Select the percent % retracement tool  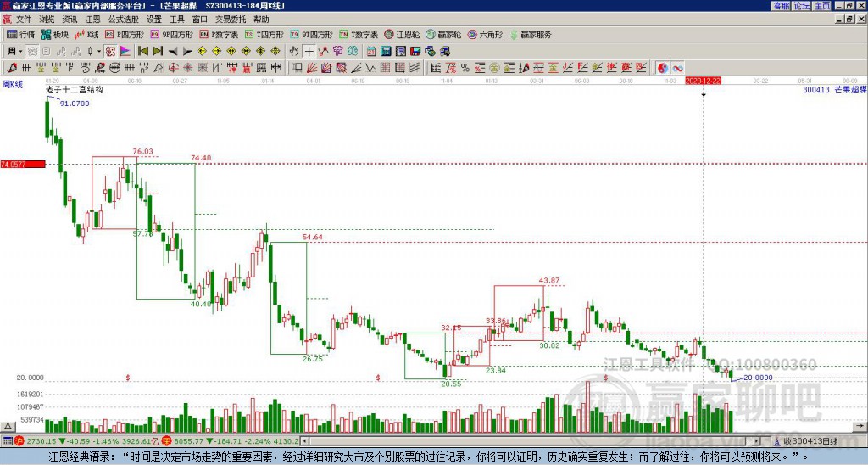pyautogui.click(x=465, y=68)
